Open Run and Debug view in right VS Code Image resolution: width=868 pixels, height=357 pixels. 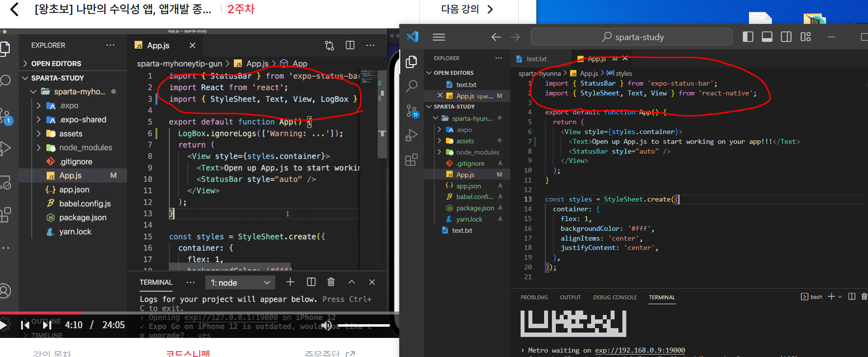411,135
